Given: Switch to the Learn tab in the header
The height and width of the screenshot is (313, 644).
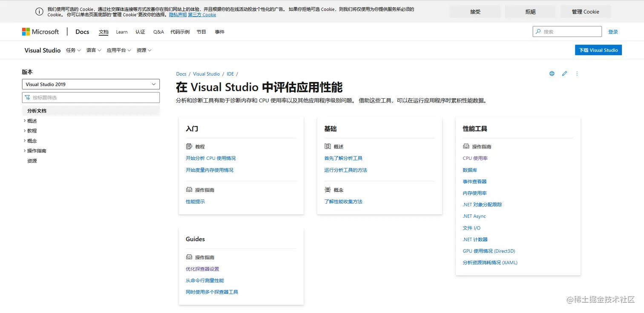Looking at the screenshot, I should [x=121, y=31].
